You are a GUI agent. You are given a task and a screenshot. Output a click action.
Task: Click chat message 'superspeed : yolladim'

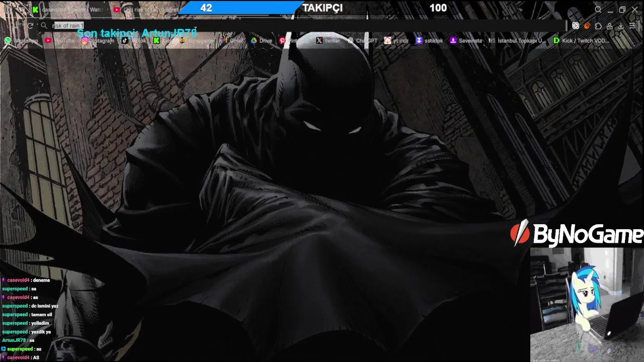coord(26,323)
